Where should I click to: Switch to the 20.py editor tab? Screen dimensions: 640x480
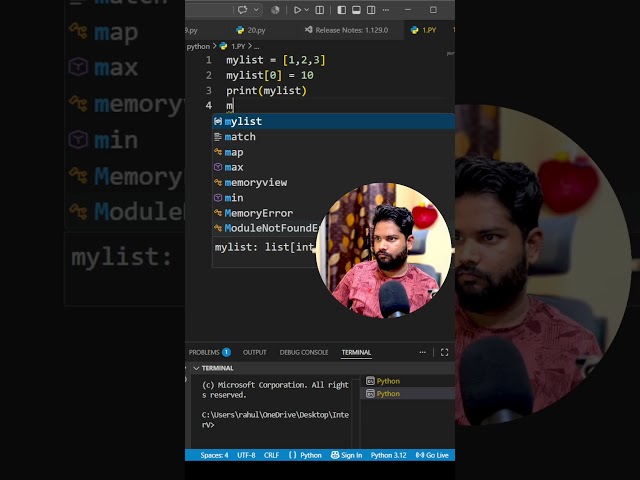click(x=251, y=30)
